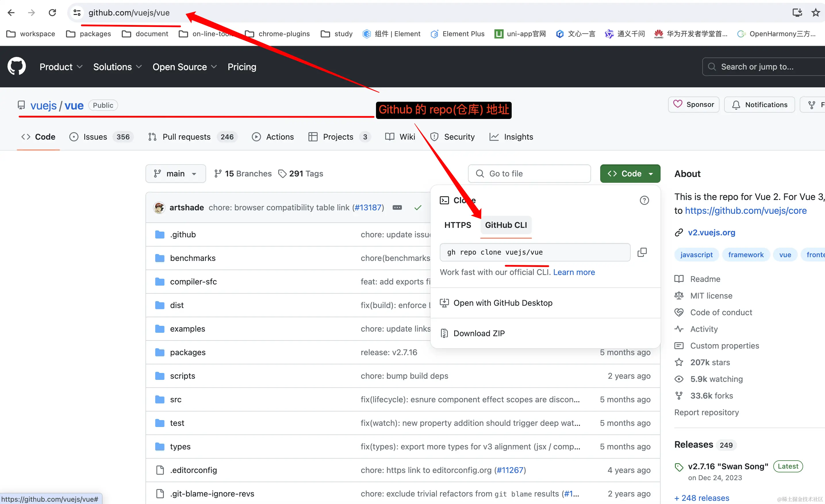Click the javascript topic tag
This screenshot has width=825, height=504.
(697, 255)
